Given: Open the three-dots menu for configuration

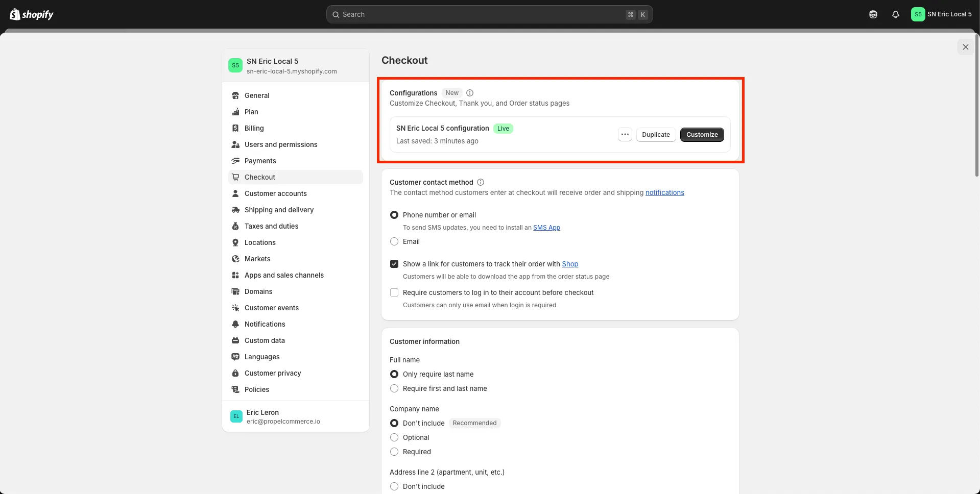Looking at the screenshot, I should point(625,134).
